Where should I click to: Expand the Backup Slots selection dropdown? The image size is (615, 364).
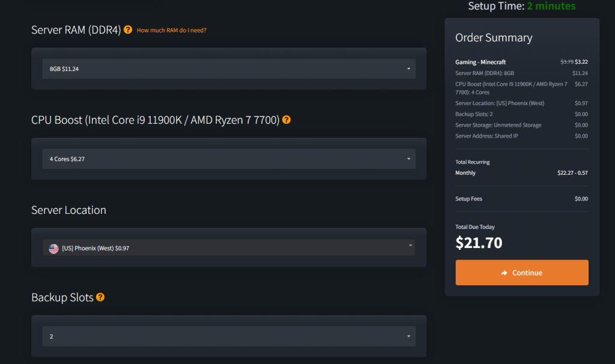tap(228, 336)
